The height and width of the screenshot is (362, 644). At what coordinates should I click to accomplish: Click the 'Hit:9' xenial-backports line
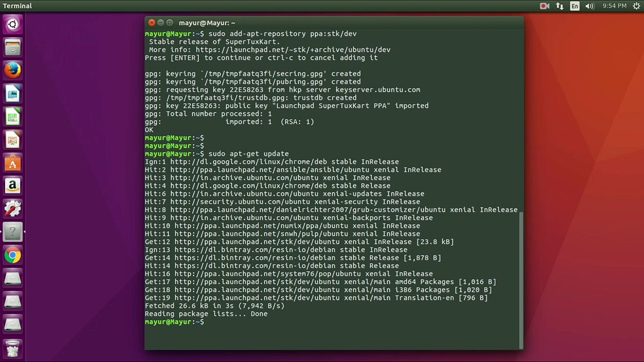tap(289, 218)
